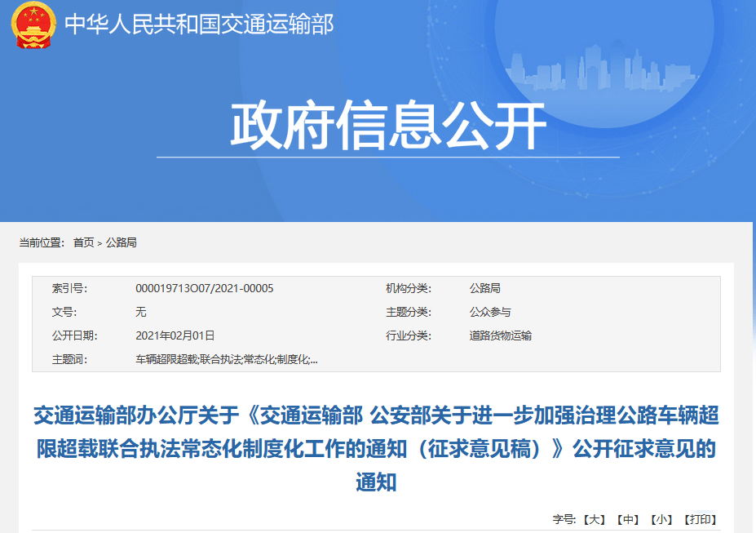This screenshot has width=756, height=533.
Task: Open 公路局 in the breadcrumb trail
Action: [121, 242]
